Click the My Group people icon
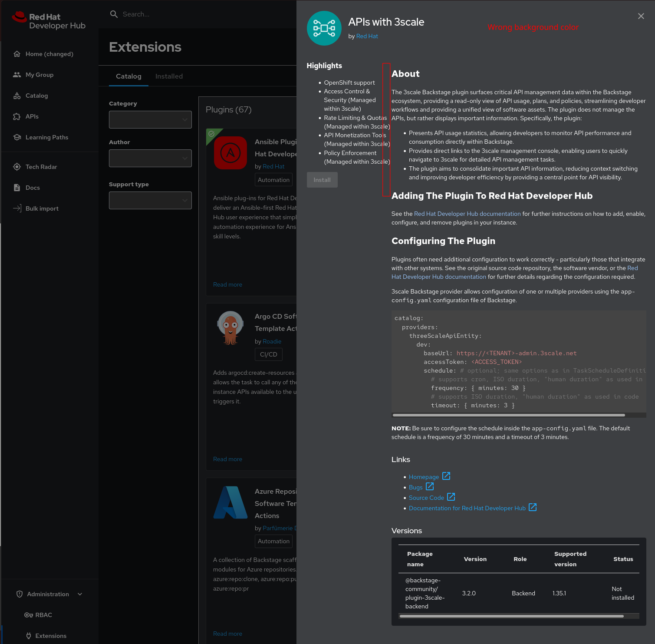Image resolution: width=655 pixels, height=644 pixels. tap(17, 75)
